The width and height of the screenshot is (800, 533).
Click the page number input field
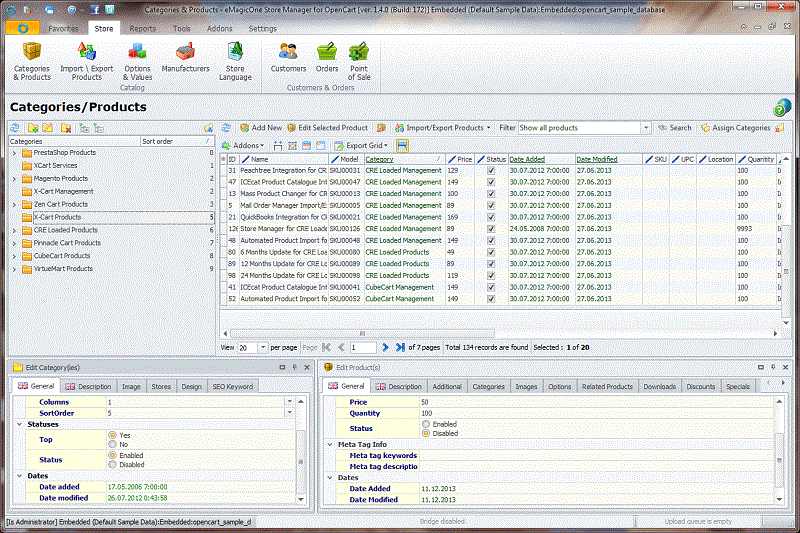click(x=363, y=347)
